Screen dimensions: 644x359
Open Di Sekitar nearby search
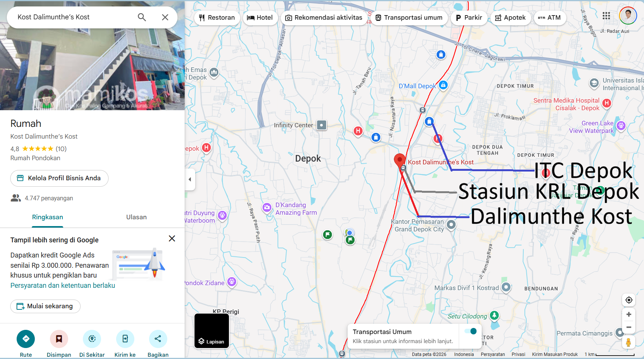(x=92, y=339)
